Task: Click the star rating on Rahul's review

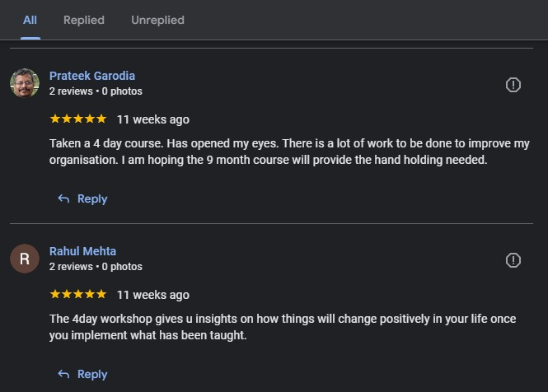Action: pos(78,295)
